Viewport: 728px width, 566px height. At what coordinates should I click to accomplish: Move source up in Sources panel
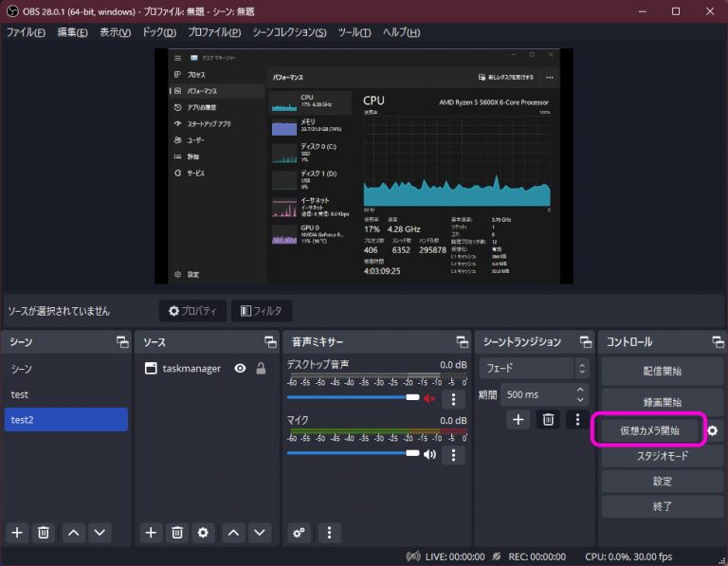(233, 532)
